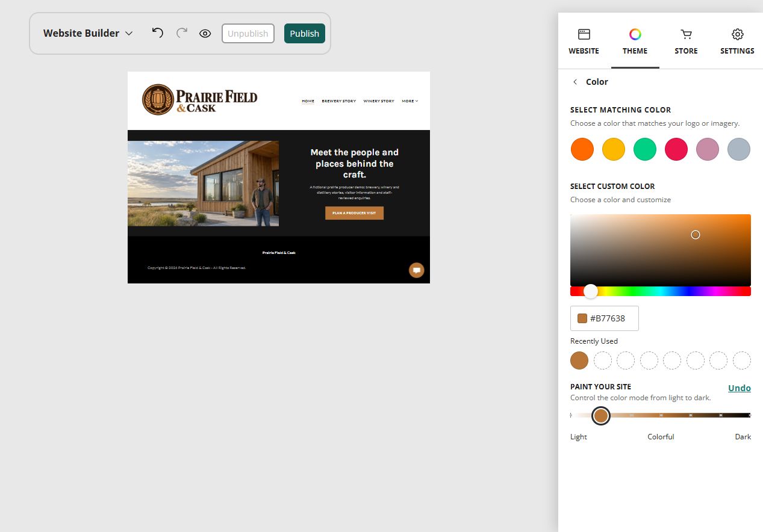The image size is (763, 532).
Task: Publish the website
Action: tap(305, 34)
